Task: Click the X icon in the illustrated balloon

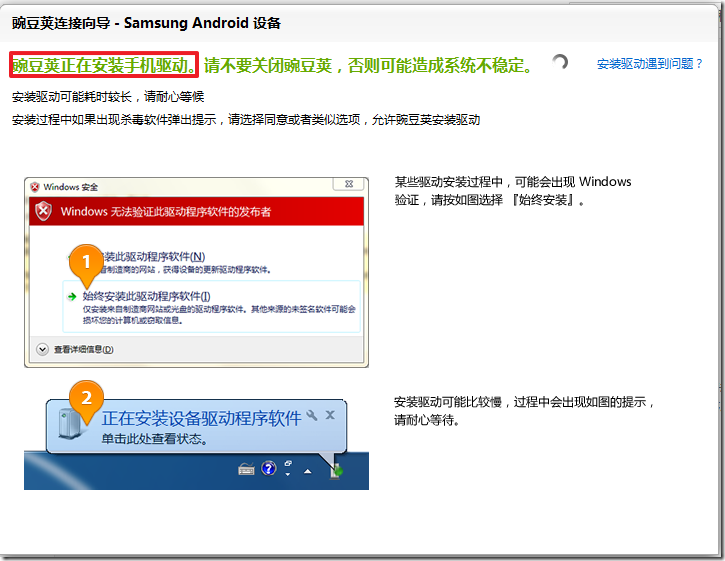Action: coord(330,415)
